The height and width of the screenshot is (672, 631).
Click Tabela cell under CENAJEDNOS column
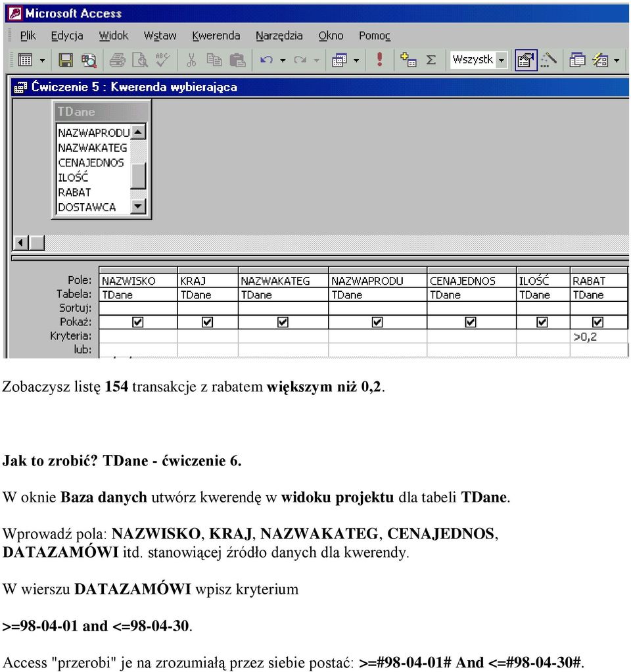tap(471, 295)
